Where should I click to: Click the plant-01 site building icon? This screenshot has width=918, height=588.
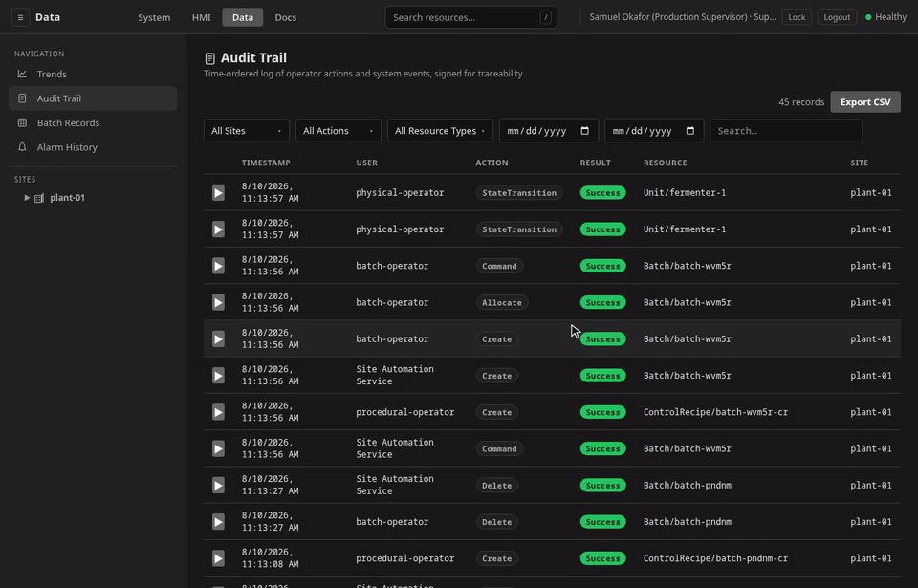pyautogui.click(x=39, y=198)
